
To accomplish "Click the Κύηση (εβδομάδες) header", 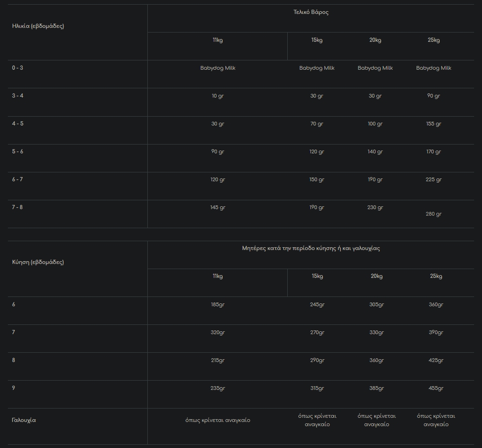I will (x=38, y=262).
